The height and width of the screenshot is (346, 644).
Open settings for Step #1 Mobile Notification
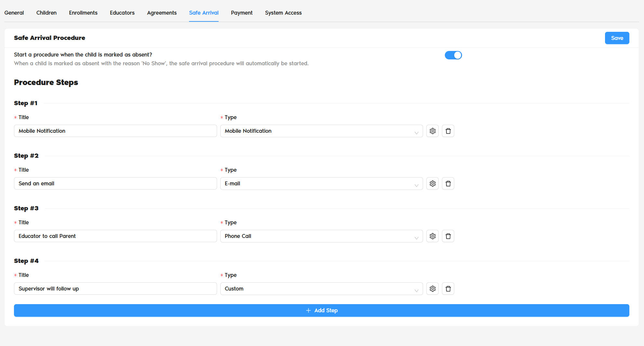tap(432, 131)
